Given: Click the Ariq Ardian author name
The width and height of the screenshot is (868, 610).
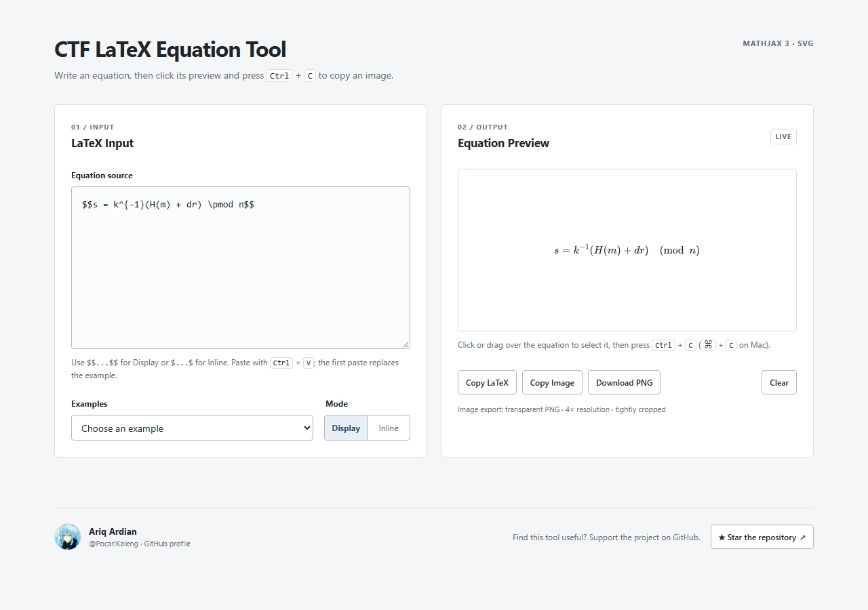Looking at the screenshot, I should pyautogui.click(x=113, y=531).
